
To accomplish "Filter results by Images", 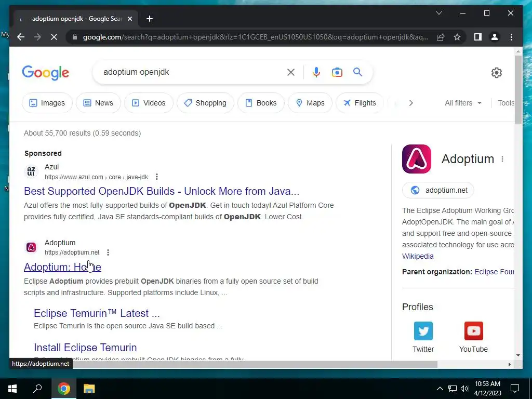I will [x=47, y=103].
